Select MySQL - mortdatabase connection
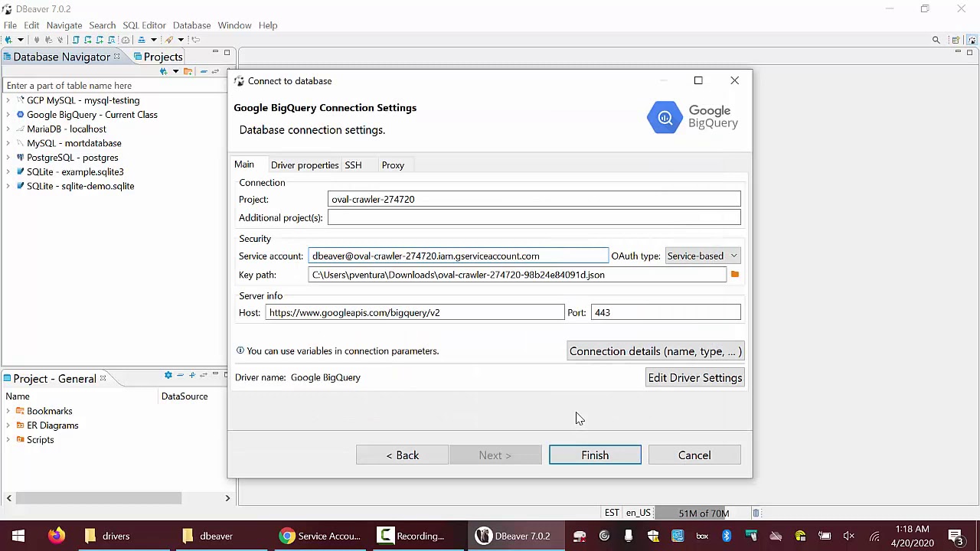Image resolution: width=980 pixels, height=551 pixels. [74, 143]
